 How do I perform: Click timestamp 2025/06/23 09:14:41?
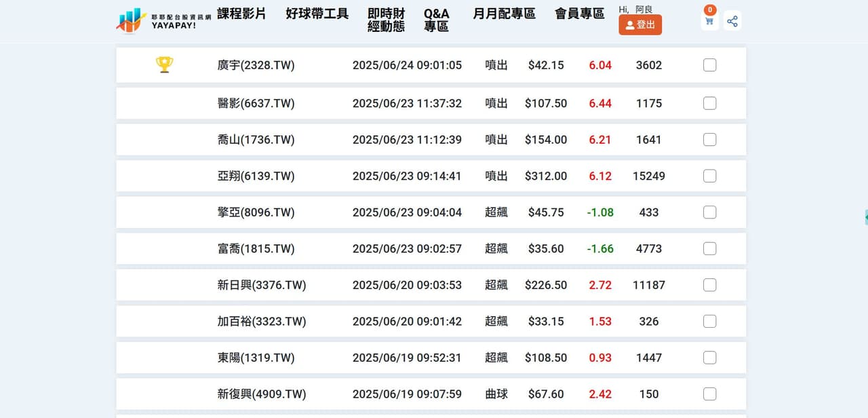pos(407,176)
